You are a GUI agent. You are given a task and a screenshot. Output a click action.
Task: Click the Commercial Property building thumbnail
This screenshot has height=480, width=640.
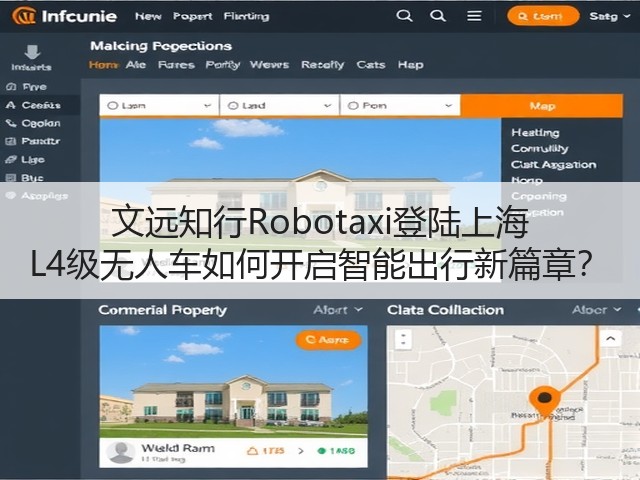tap(233, 382)
